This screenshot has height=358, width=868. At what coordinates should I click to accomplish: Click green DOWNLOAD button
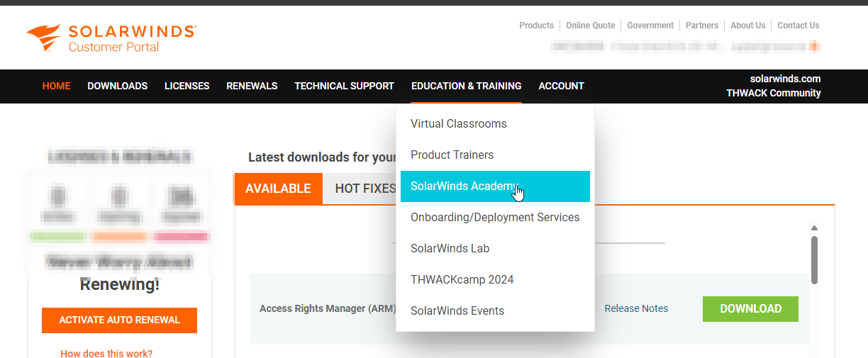pyautogui.click(x=750, y=308)
